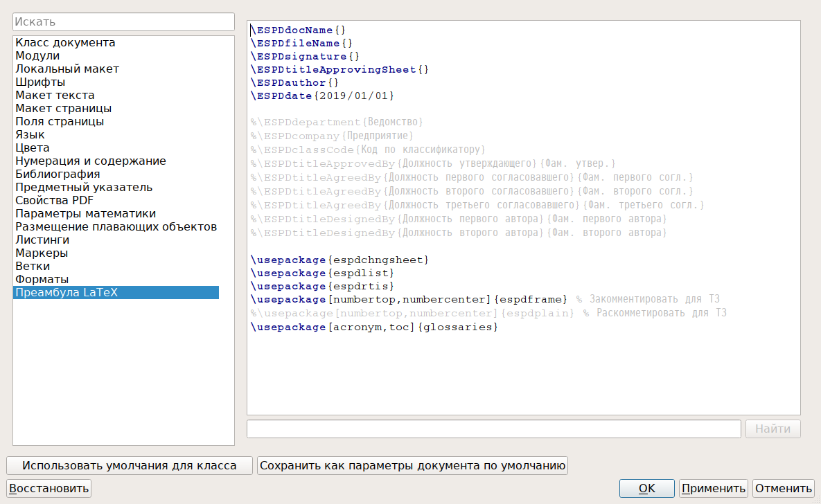Image resolution: width=821 pixels, height=504 pixels.
Task: Select Размещение плавающих объектов entry
Action: tap(116, 226)
